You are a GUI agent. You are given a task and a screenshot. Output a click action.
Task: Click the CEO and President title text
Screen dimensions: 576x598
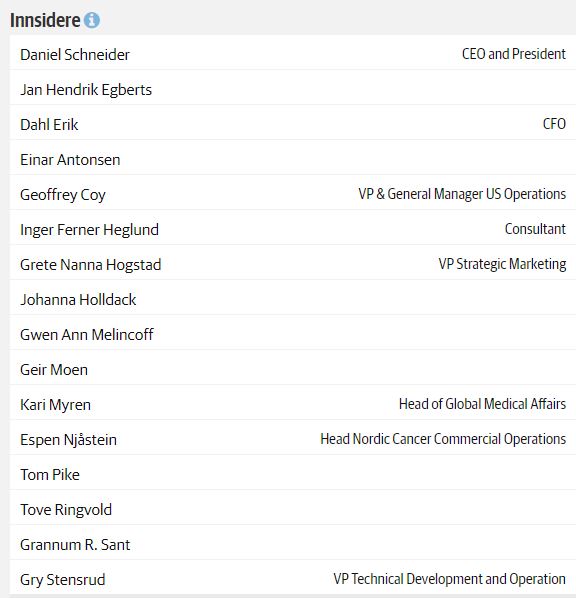click(514, 54)
